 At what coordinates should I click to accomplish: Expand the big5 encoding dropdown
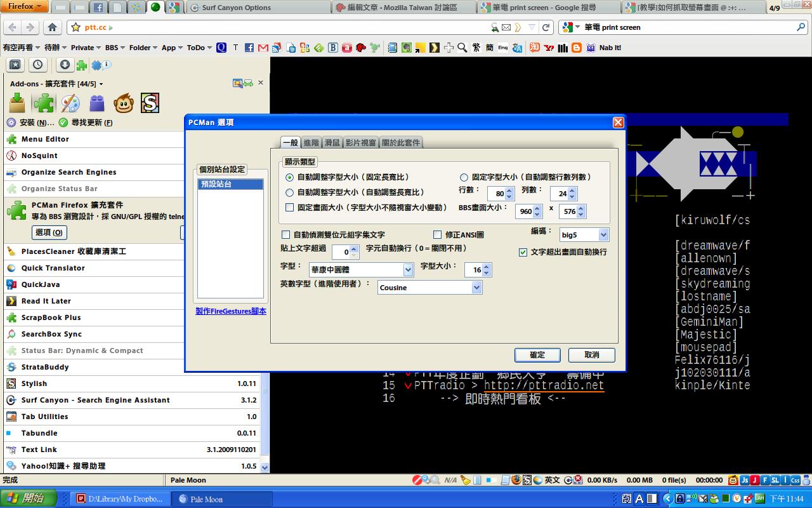[603, 235]
